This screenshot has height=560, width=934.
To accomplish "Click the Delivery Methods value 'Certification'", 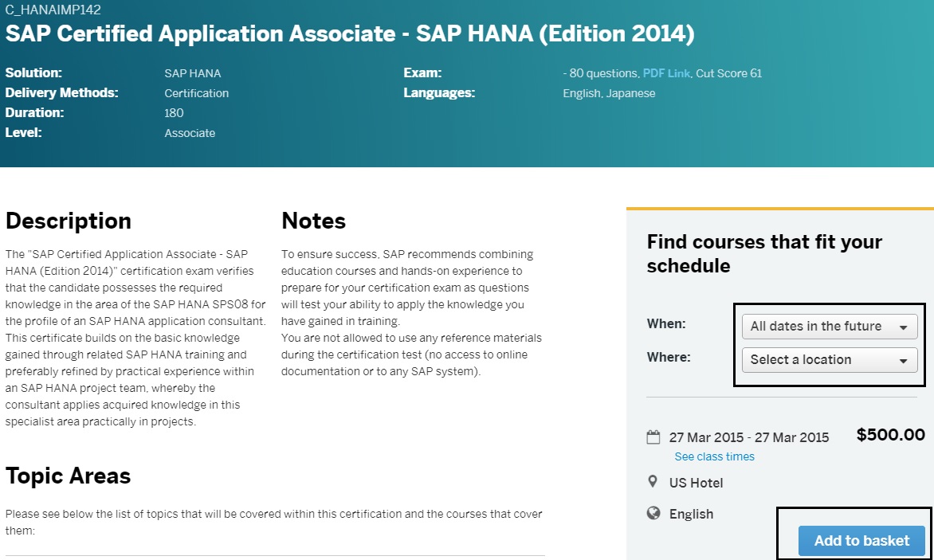I will point(197,93).
